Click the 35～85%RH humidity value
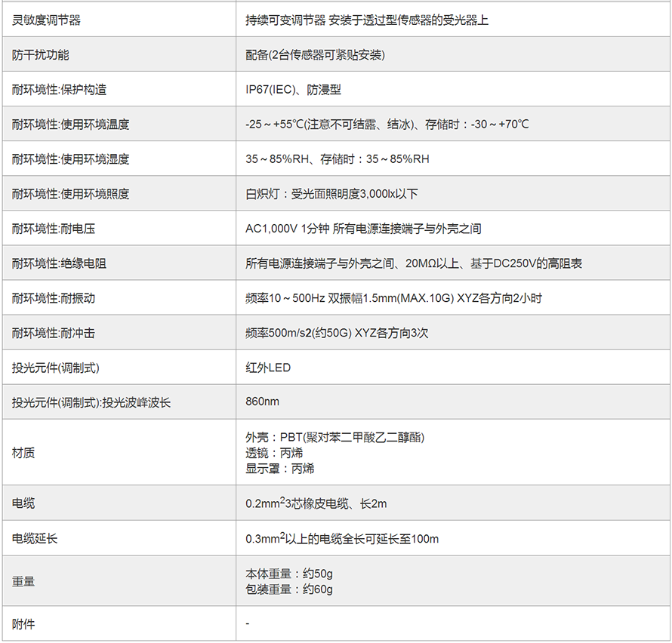 (337, 159)
